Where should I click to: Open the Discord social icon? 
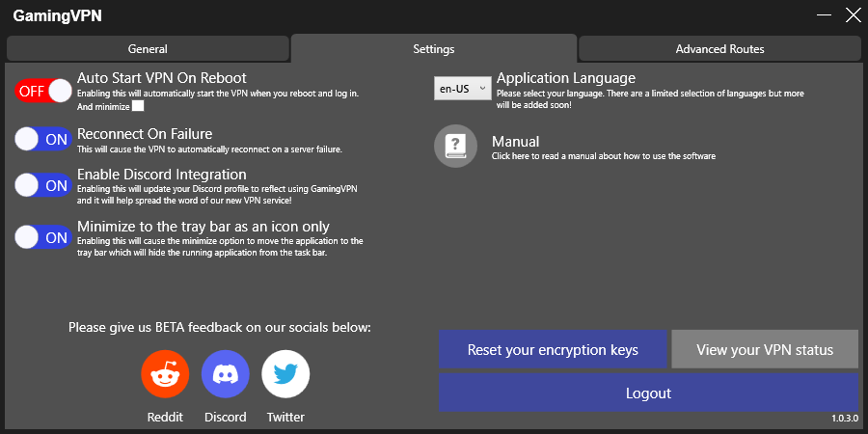tap(226, 375)
